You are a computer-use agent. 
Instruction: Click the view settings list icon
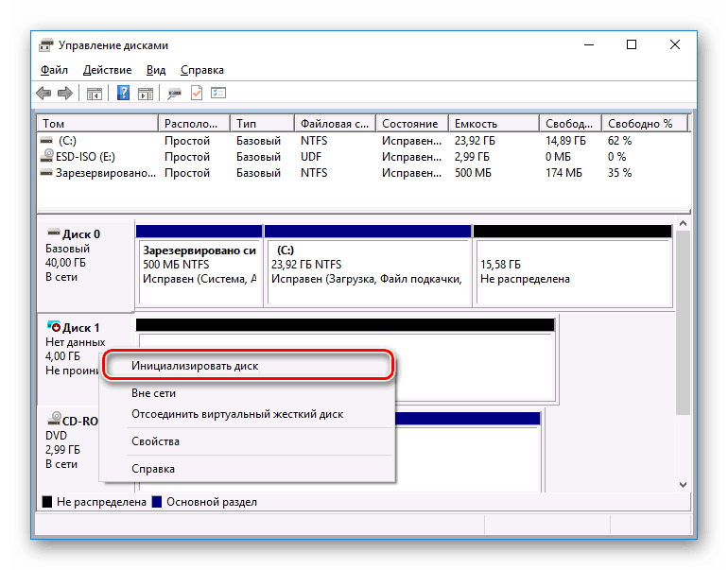(x=218, y=93)
